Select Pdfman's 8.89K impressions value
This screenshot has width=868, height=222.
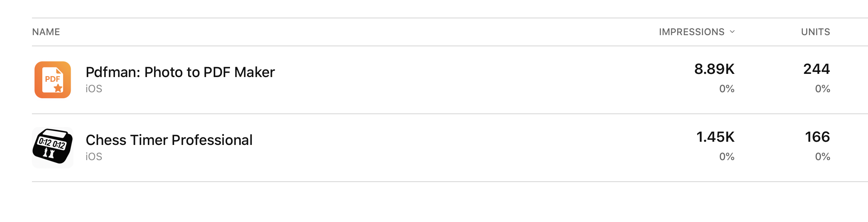tap(714, 69)
